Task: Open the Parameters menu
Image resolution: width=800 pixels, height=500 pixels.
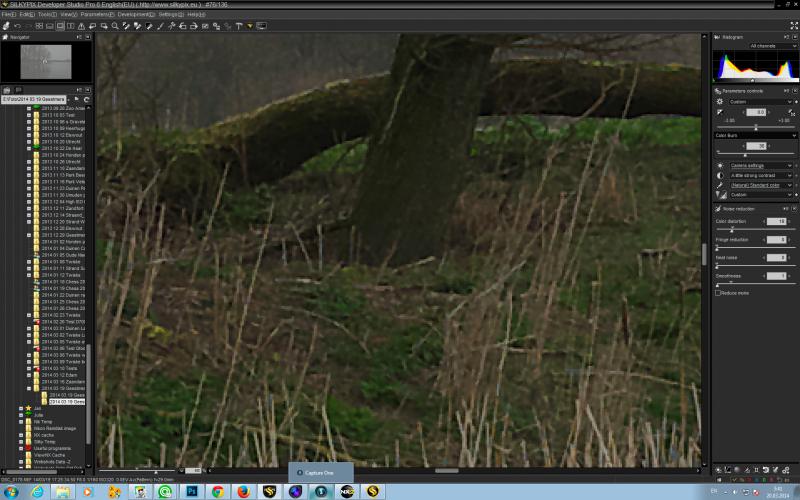Action: click(97, 15)
